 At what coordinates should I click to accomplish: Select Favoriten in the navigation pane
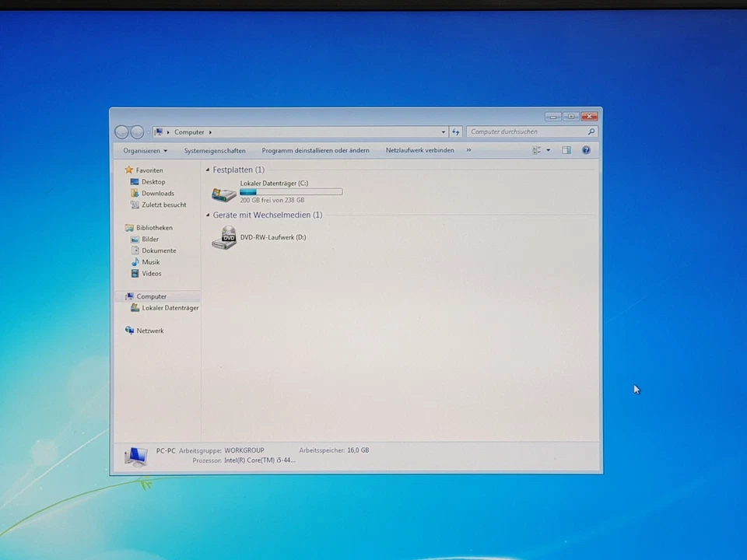pyautogui.click(x=149, y=170)
